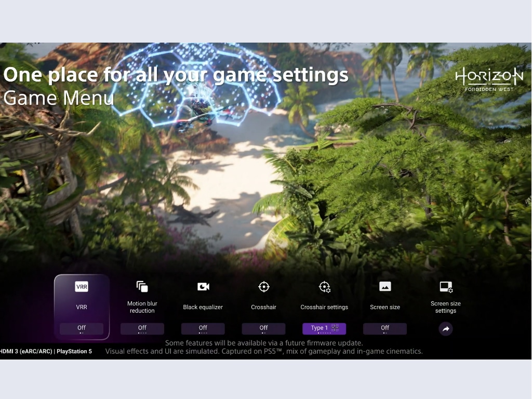Image resolution: width=532 pixels, height=399 pixels.
Task: Select the Crosshair settings label
Action: coord(324,307)
